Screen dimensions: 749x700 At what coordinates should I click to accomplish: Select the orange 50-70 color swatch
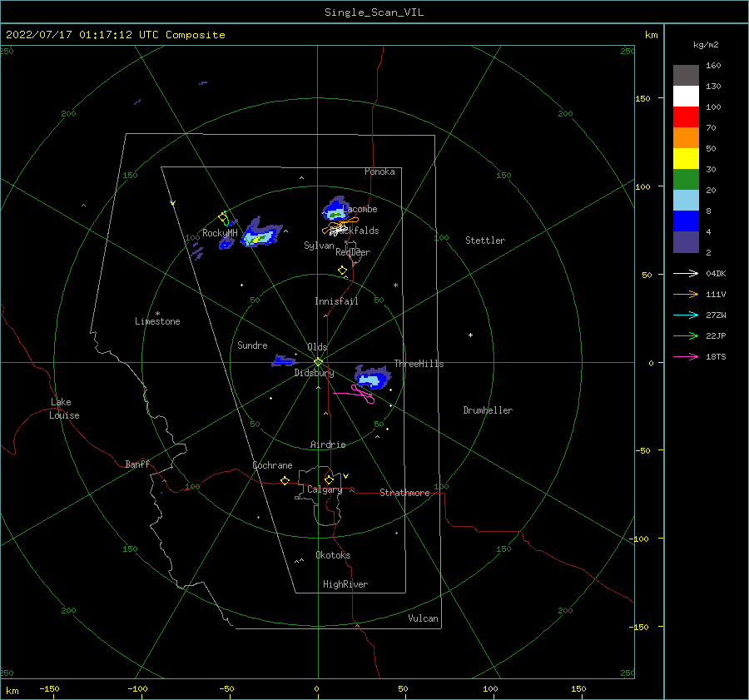click(x=686, y=138)
